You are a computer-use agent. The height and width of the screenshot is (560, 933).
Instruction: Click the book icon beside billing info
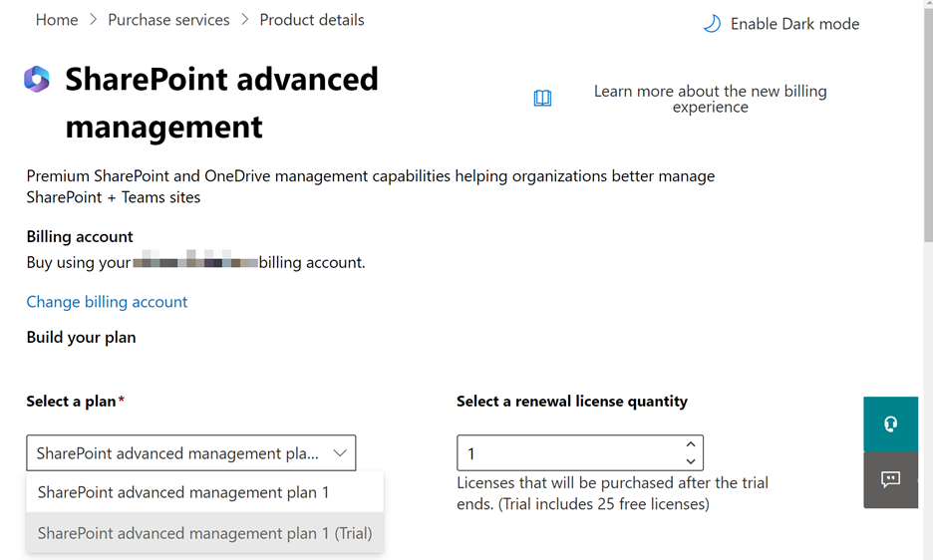click(x=542, y=99)
